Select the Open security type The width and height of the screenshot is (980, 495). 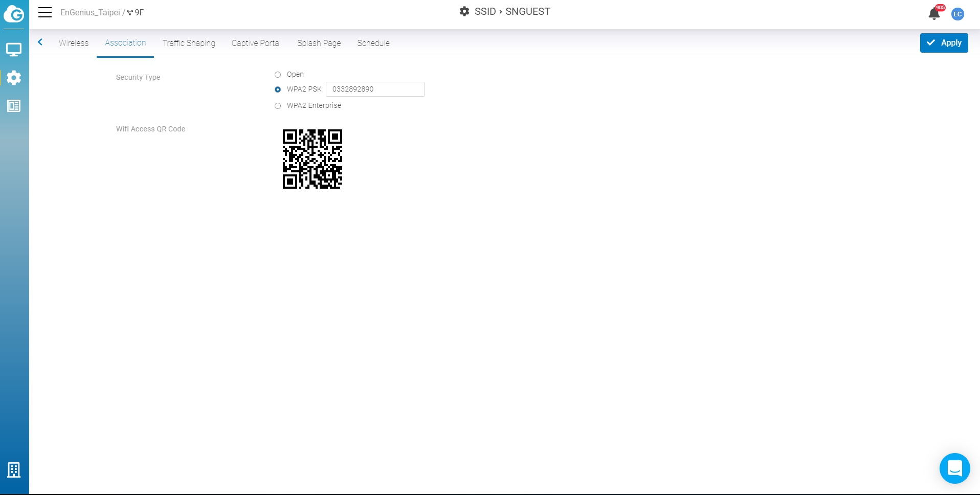pos(278,75)
